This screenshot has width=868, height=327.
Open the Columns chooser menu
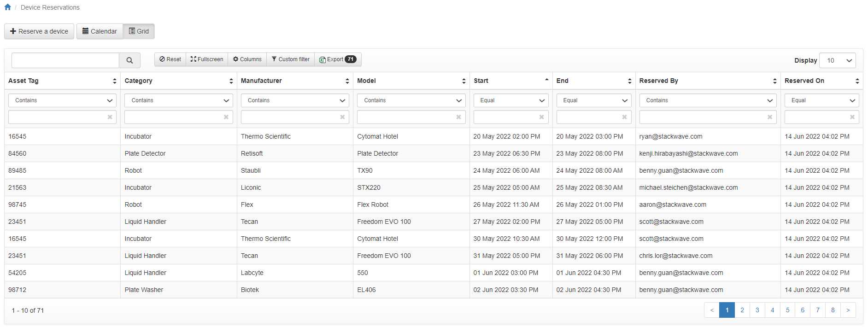247,59
